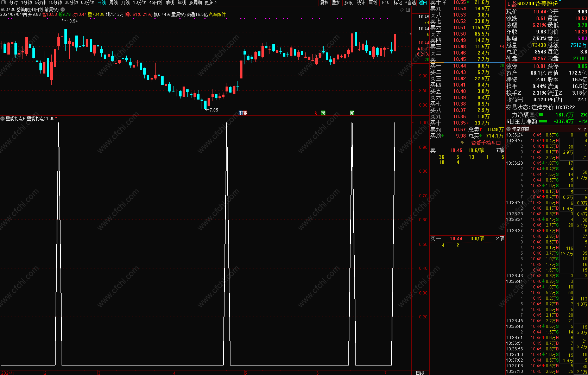Click the filter icon in 逐笔还原 header
The width and height of the screenshot is (588, 375).
(x=579, y=129)
